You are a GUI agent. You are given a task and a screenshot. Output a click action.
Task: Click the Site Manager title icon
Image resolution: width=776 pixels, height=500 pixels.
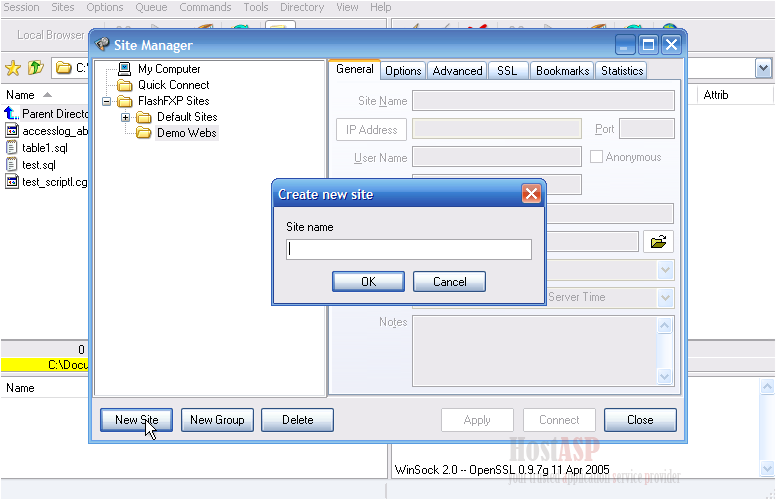102,45
